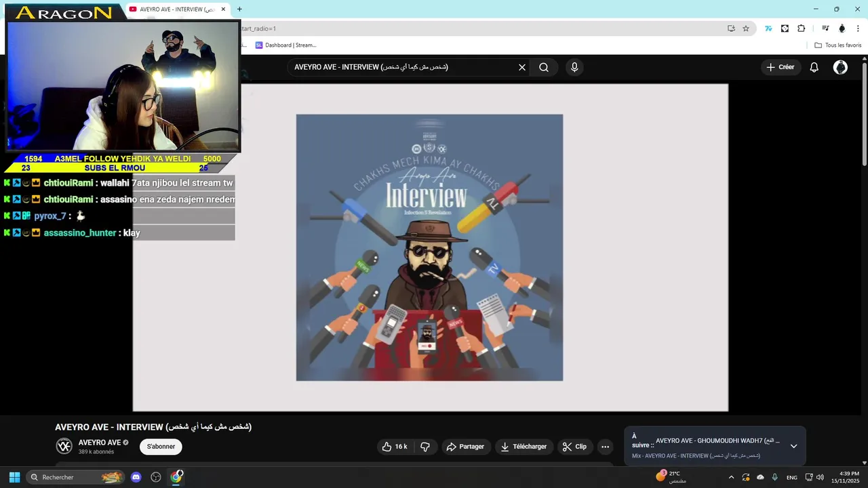
Task: Open the Windows Start menu
Action: (14, 477)
